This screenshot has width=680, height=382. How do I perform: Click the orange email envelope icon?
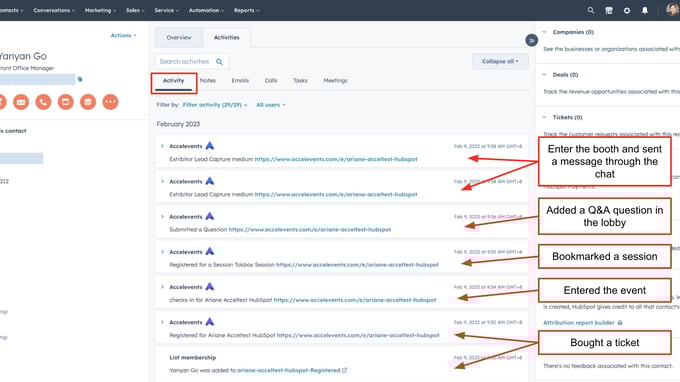pyautogui.click(x=21, y=102)
